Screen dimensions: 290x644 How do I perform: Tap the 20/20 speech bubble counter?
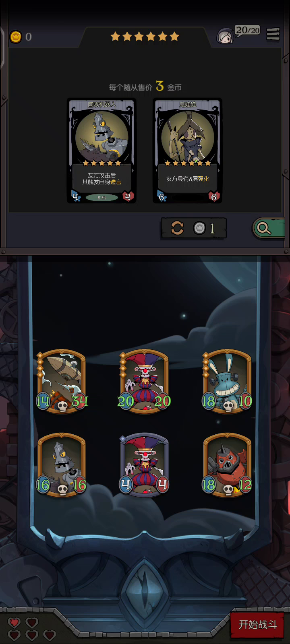[247, 31]
